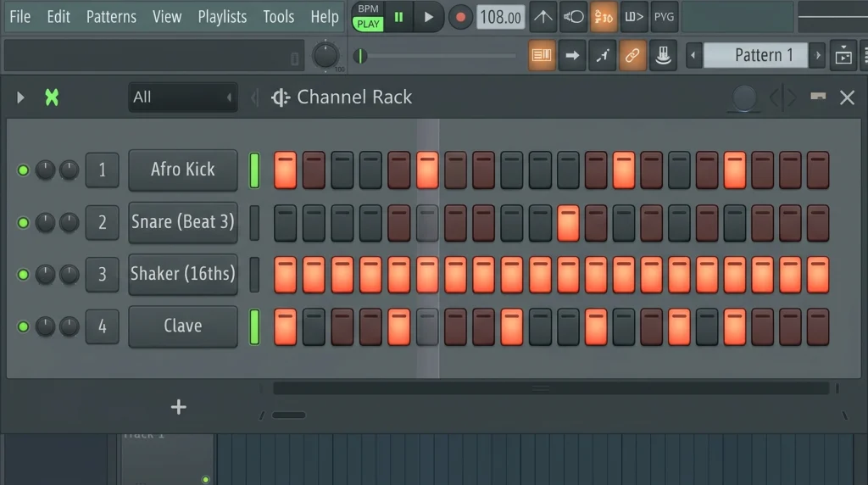
Task: Open the File menu
Action: [20, 17]
